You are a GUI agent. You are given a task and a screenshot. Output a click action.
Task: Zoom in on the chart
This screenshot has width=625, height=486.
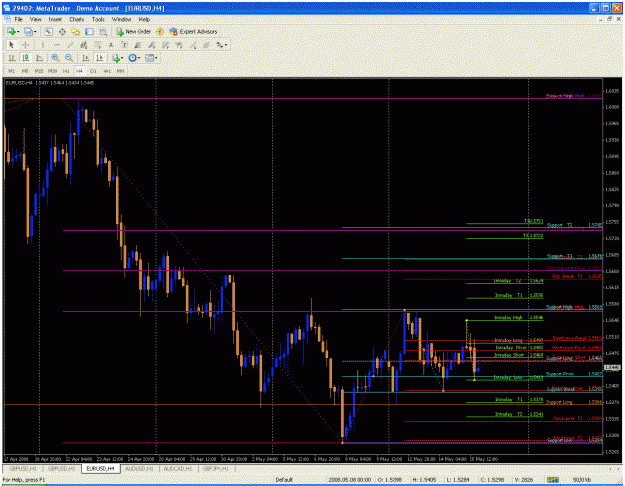(x=55, y=58)
